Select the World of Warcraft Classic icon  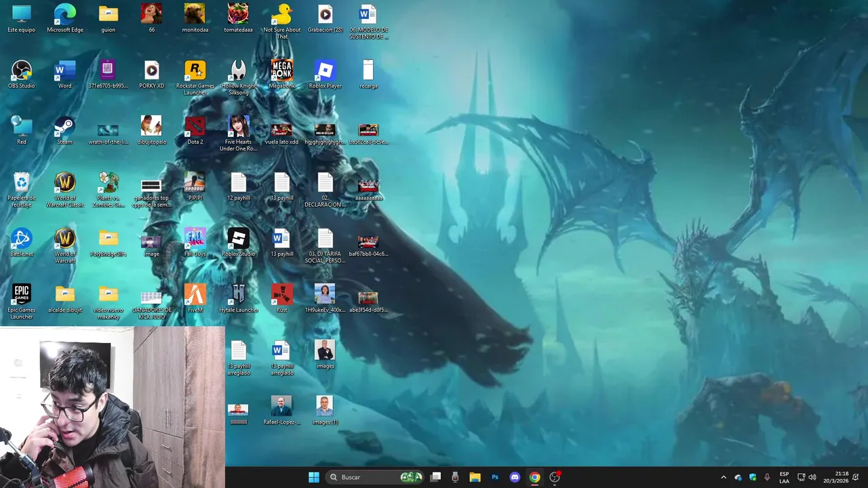(65, 190)
